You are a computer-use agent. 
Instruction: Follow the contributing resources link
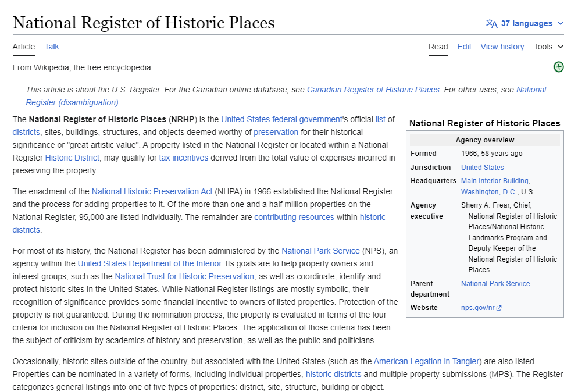(294, 217)
